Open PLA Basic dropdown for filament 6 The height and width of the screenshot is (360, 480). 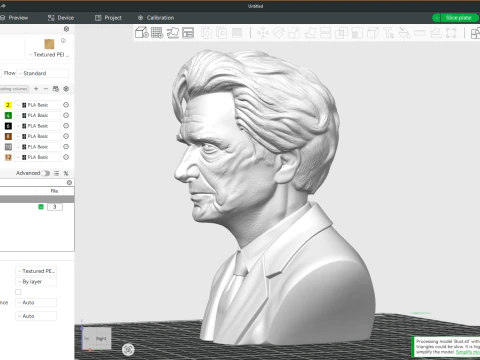click(x=38, y=126)
